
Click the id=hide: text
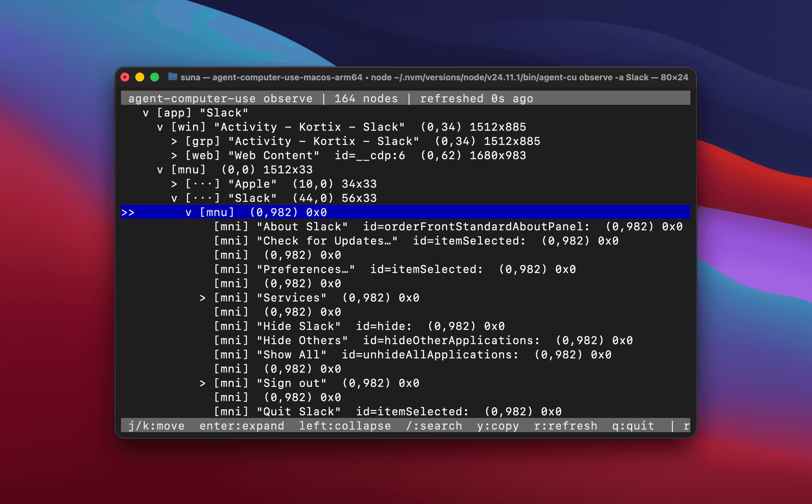pyautogui.click(x=384, y=326)
